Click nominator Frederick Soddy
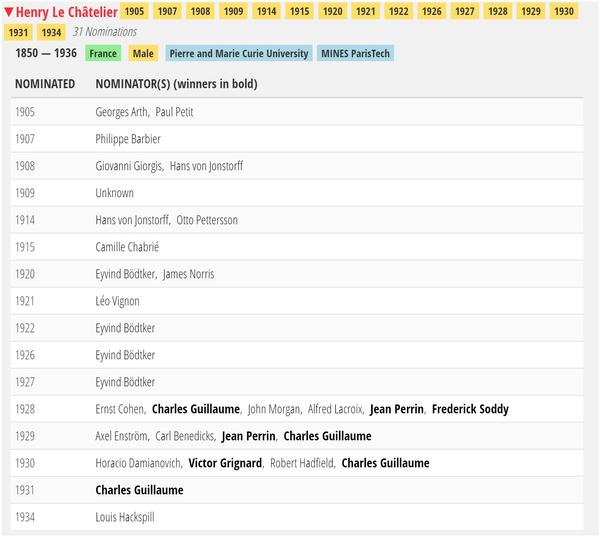Screen dimensions: 600x537 [470, 409]
